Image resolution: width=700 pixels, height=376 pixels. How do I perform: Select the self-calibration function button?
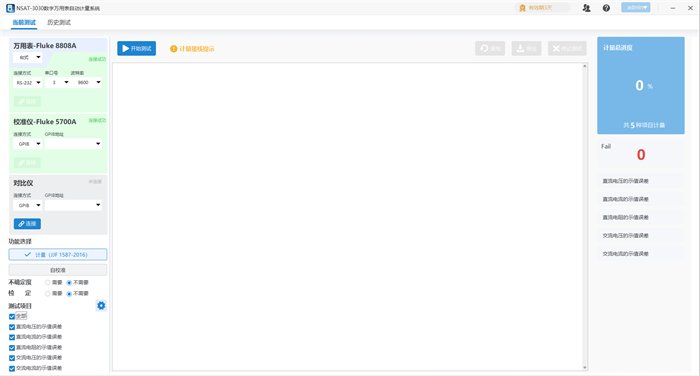[58, 270]
